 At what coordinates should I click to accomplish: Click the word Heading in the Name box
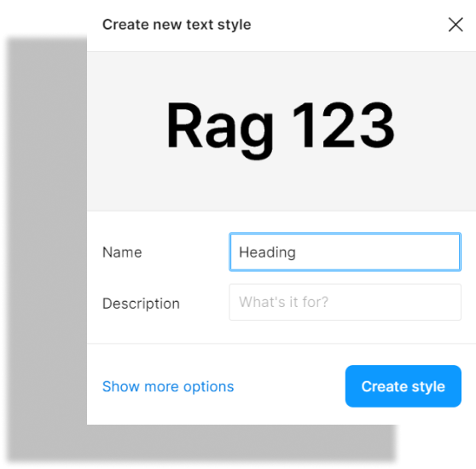pos(267,252)
